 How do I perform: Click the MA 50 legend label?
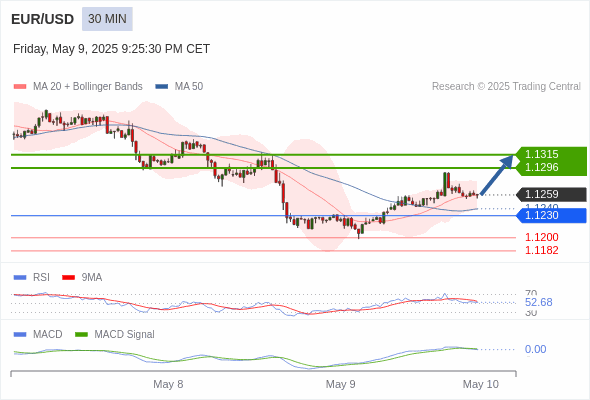[189, 87]
